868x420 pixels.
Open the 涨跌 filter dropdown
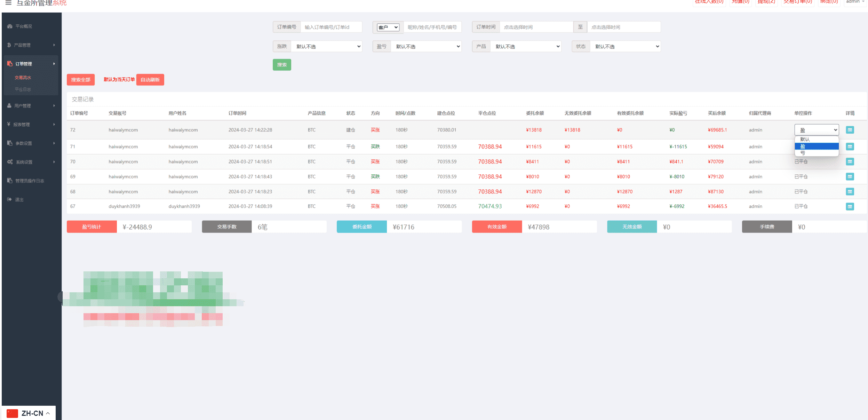point(326,46)
